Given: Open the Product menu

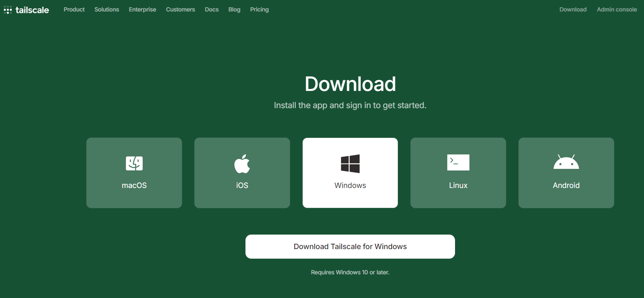Looking at the screenshot, I should (x=74, y=10).
